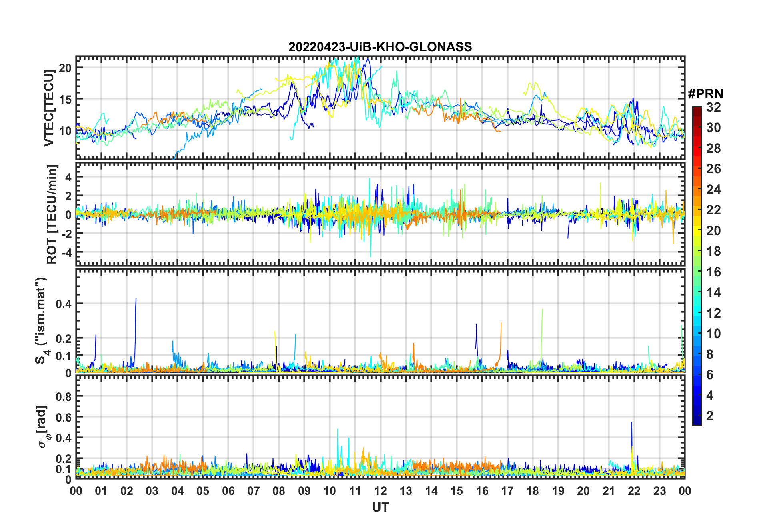Click colorbar tick label 2
The image size is (761, 532).
[x=710, y=416]
